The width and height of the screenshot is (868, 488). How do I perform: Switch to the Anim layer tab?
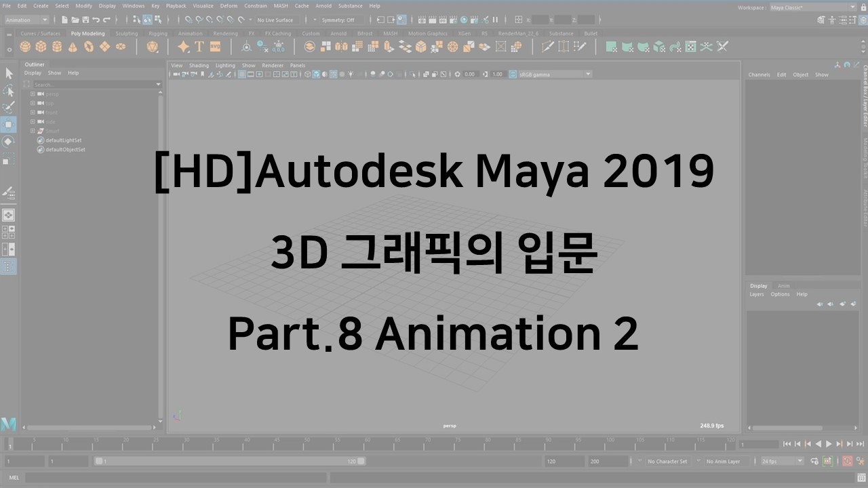[x=783, y=285]
